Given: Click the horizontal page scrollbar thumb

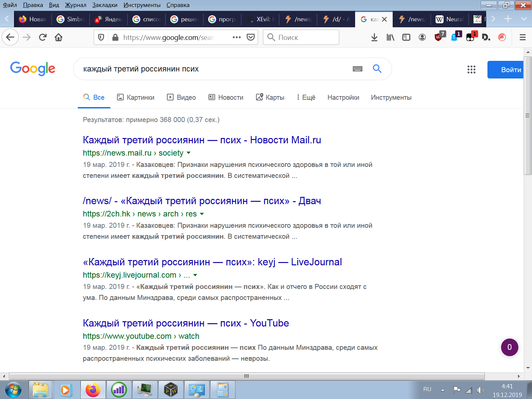Looking at the screenshot, I should point(247,376).
